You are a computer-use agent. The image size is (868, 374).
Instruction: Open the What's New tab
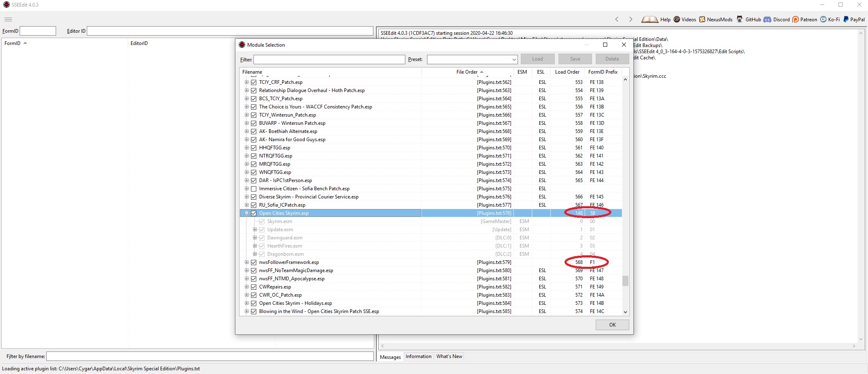pos(449,356)
